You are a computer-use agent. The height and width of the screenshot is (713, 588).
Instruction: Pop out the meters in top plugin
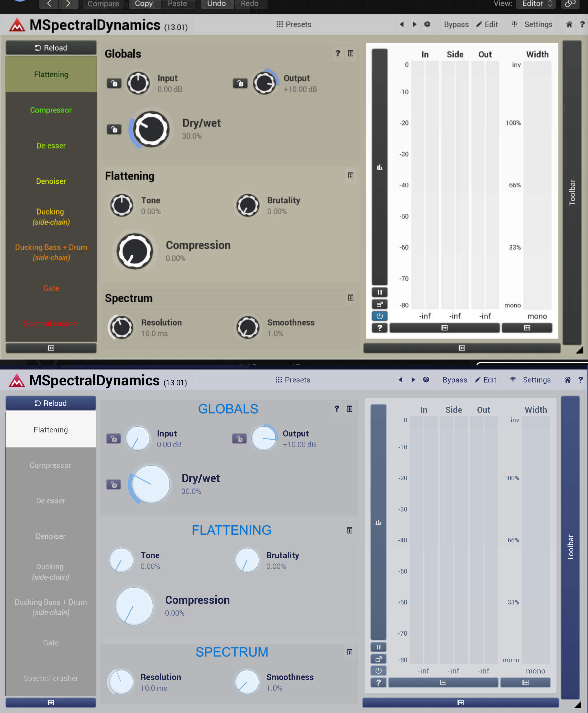tap(380, 304)
